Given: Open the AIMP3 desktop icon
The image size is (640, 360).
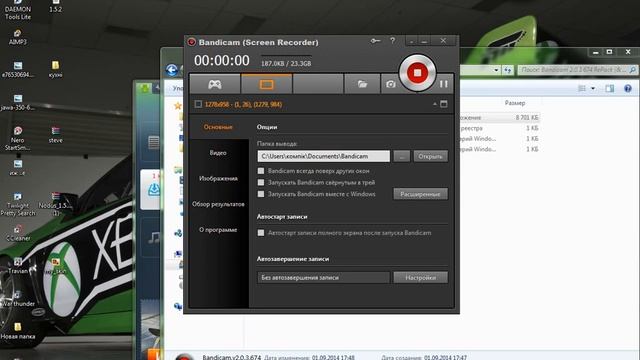Looking at the screenshot, I should [x=18, y=37].
